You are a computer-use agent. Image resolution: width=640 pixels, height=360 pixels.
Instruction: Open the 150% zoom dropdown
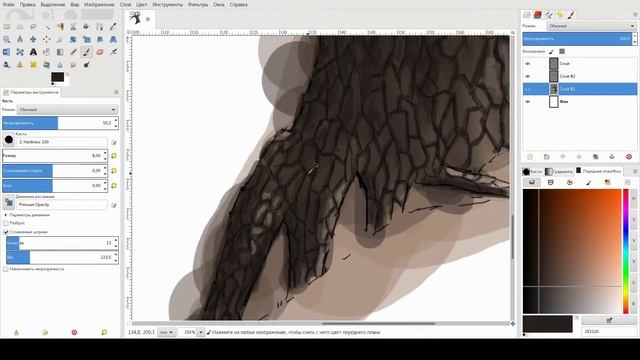200,332
